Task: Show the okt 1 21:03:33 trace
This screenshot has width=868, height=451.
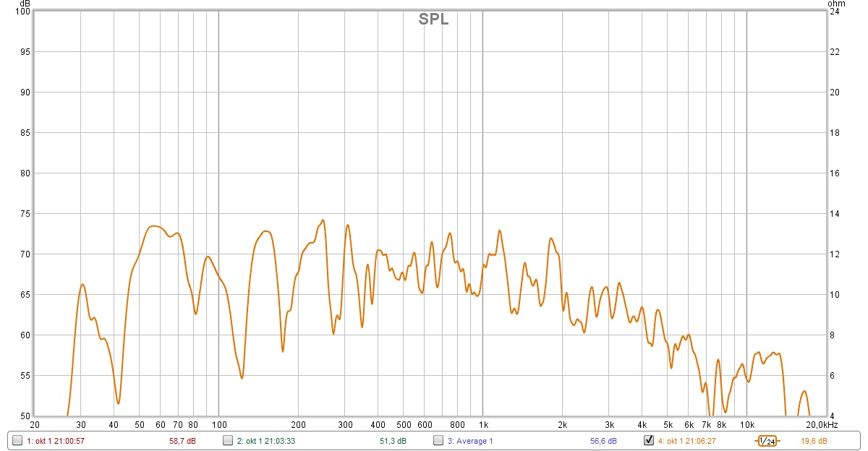Action: tap(228, 440)
